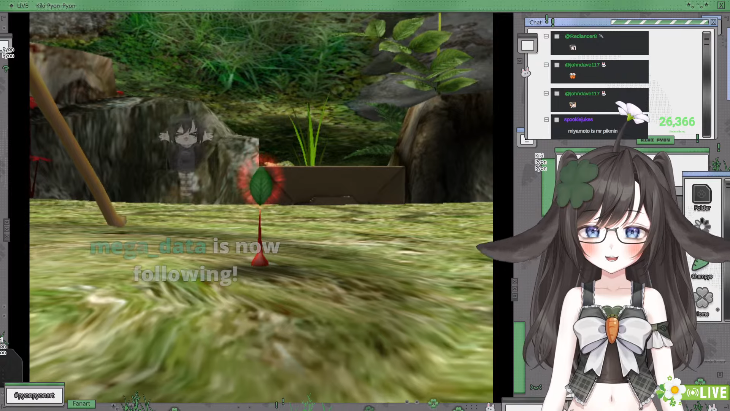The width and height of the screenshot is (730, 411).
Task: Tick the checkbox on the second chat message
Action: [x=556, y=65]
